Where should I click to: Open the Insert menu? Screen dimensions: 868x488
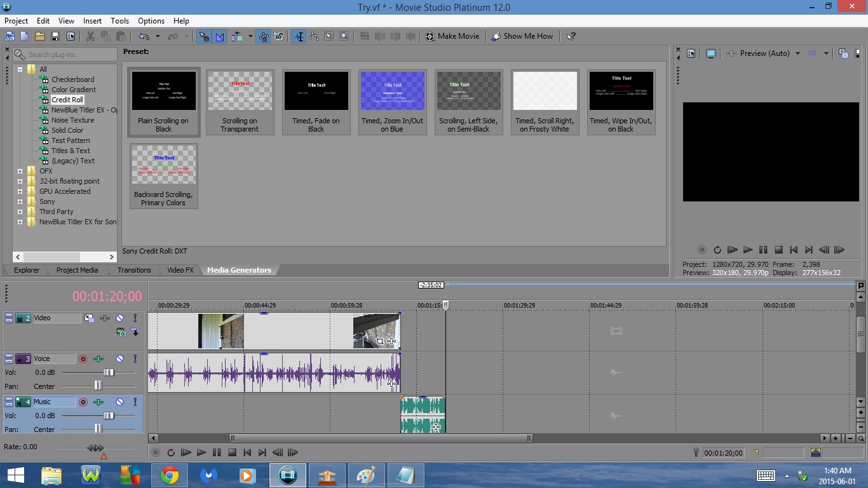click(x=92, y=21)
